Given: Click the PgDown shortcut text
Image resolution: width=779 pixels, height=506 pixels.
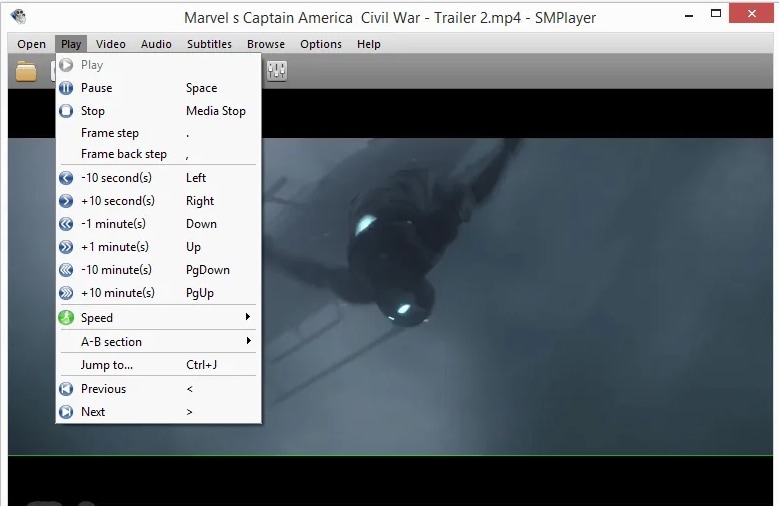Looking at the screenshot, I should pyautogui.click(x=208, y=270).
